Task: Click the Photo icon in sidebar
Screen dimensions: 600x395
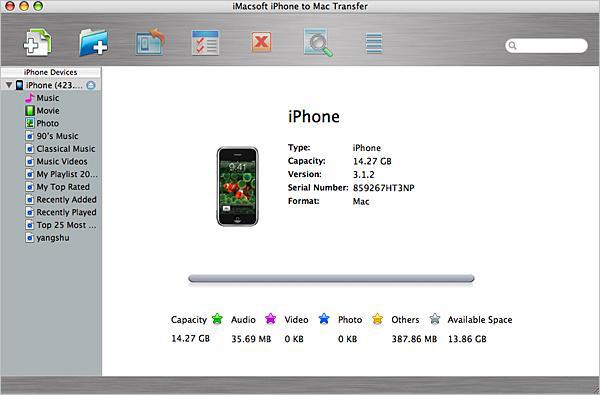Action: (29, 123)
